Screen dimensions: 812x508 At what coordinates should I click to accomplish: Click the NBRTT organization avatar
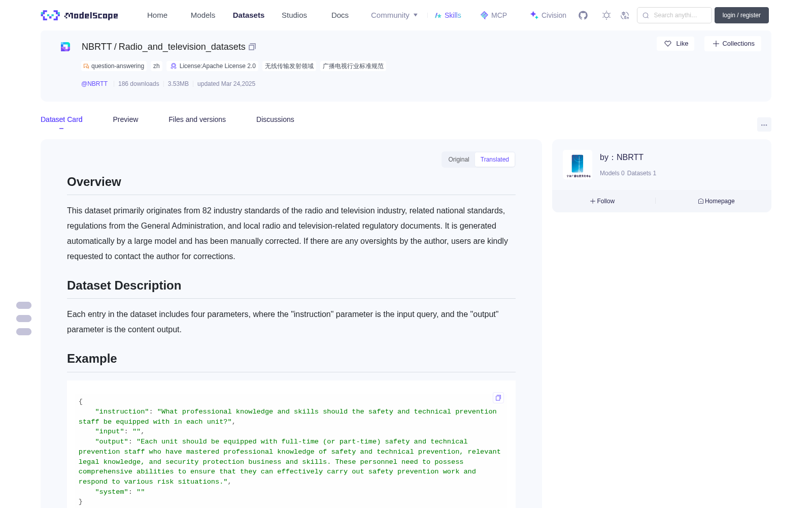pyautogui.click(x=578, y=165)
